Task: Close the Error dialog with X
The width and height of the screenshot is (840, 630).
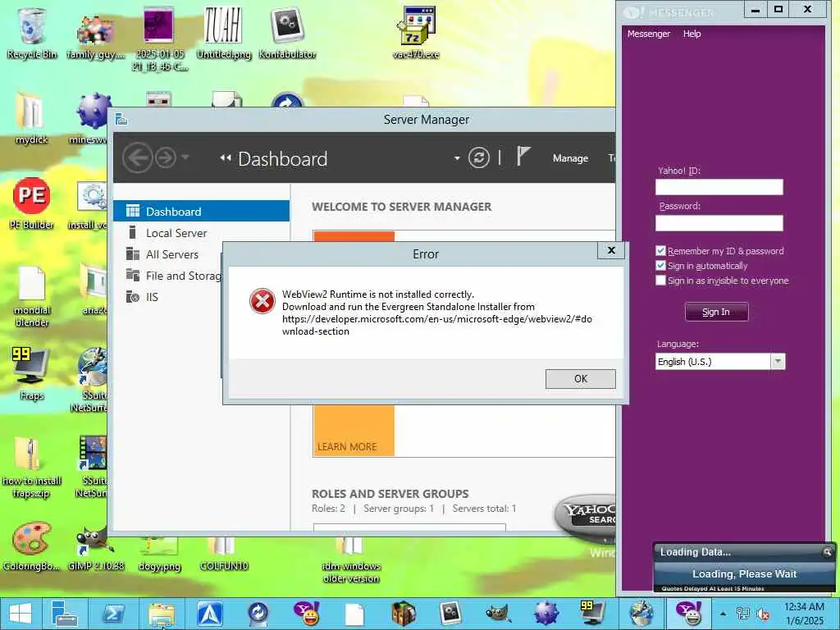Action: [610, 250]
